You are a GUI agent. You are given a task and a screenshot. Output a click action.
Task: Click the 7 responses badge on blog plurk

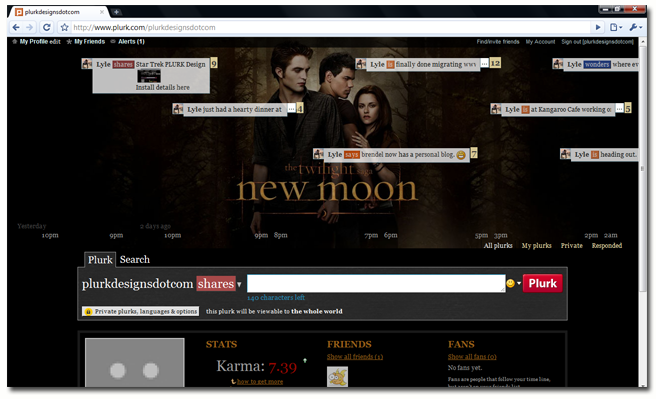point(474,153)
